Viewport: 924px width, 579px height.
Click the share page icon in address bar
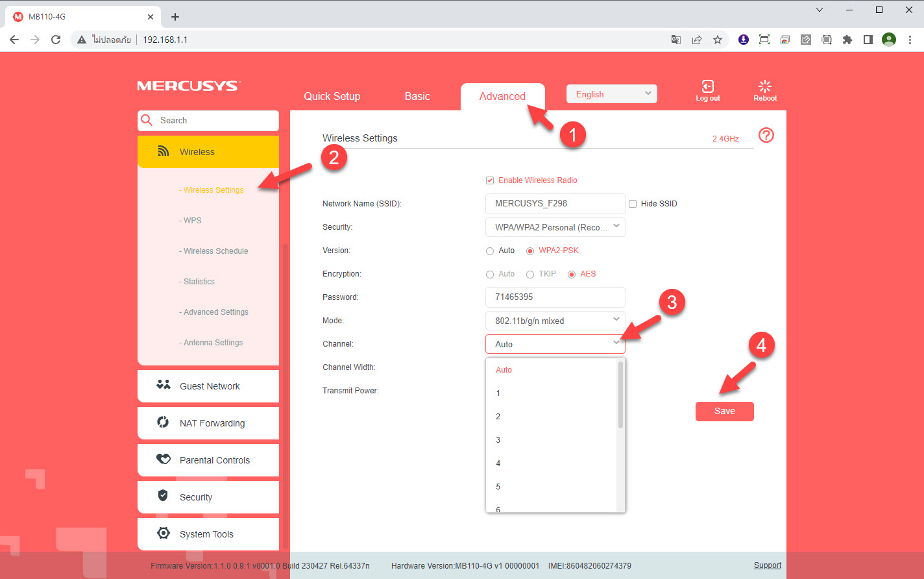[x=697, y=40]
